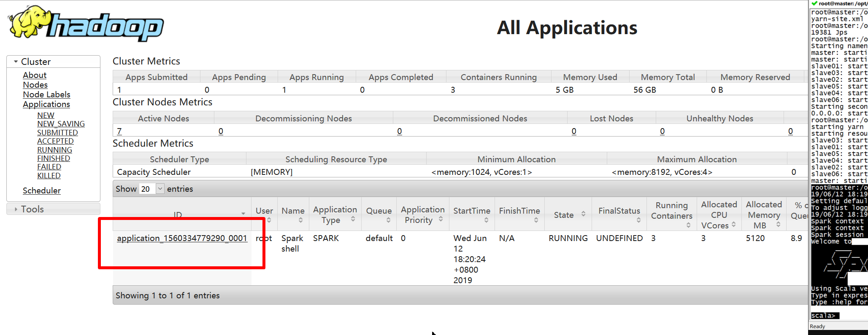The width and height of the screenshot is (868, 335).
Task: Click the Hadoop elephant logo
Action: click(86, 24)
